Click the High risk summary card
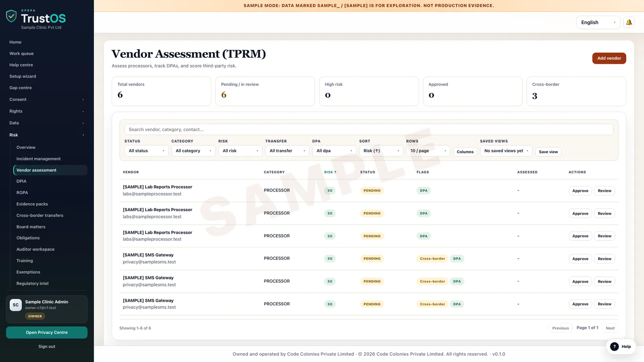Viewport: 644px width, 362px height. click(x=369, y=91)
